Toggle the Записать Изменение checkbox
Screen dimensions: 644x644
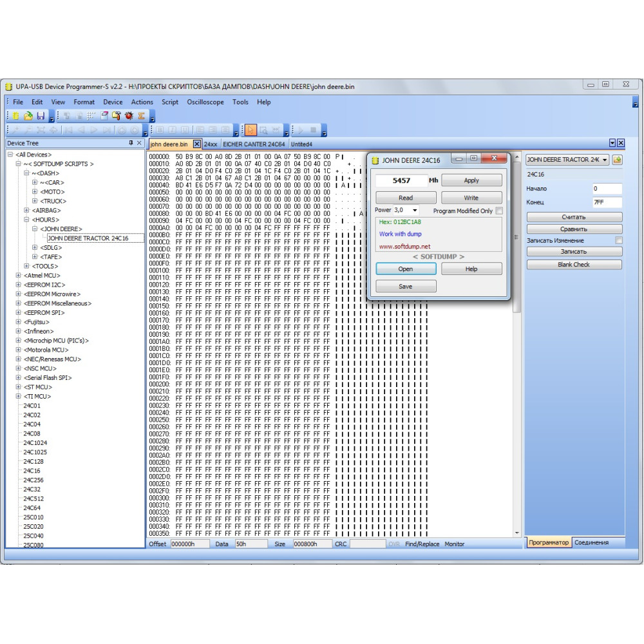tap(618, 240)
